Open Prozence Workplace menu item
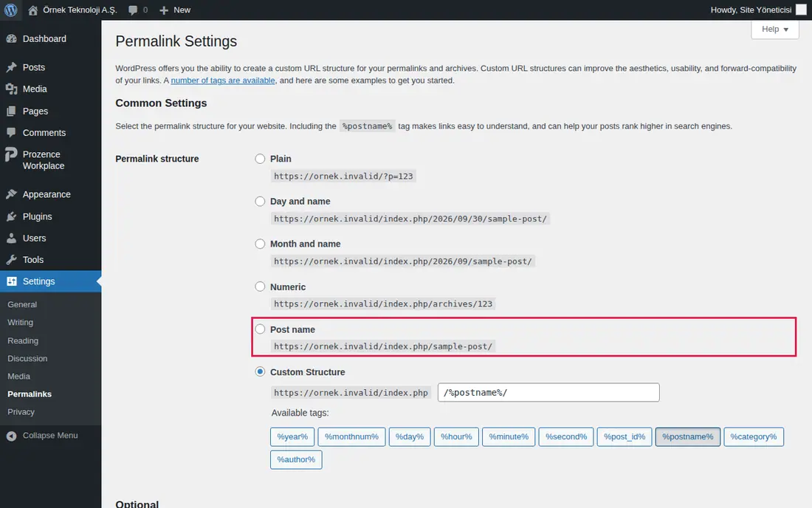Screen dimensions: 812x508 pyautogui.click(x=51, y=160)
